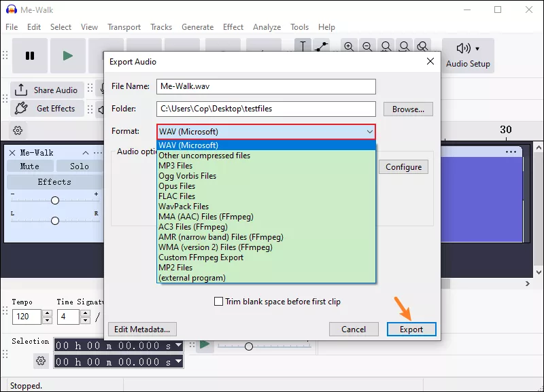Click the Configure button
The width and height of the screenshot is (544, 392).
(x=403, y=167)
